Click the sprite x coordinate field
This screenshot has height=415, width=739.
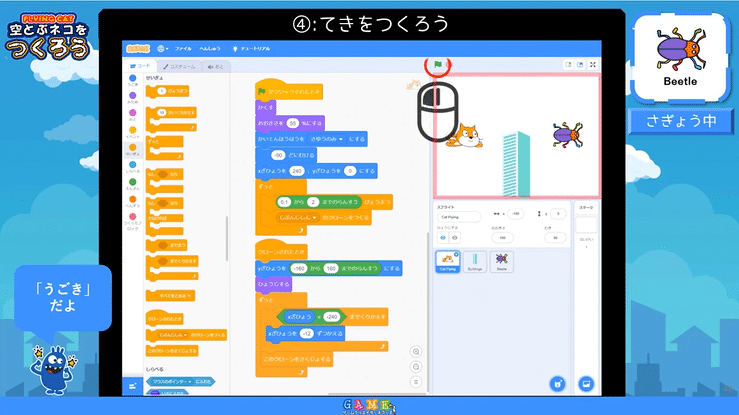516,214
